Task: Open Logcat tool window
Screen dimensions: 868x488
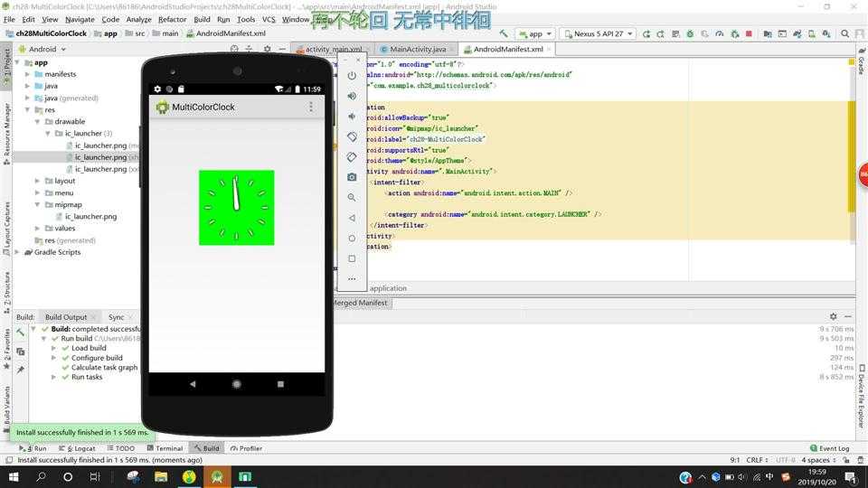Action: [x=78, y=448]
